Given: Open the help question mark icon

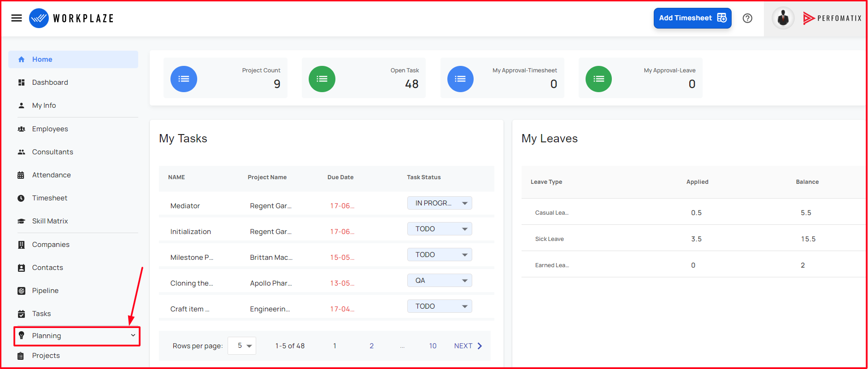Looking at the screenshot, I should pos(747,18).
